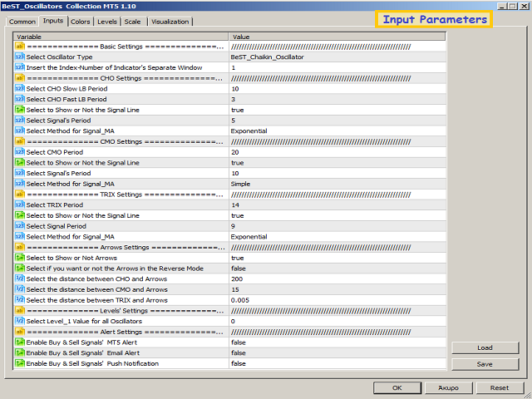Click icon beside Select TRIX Period
Viewport: 532px width, 399px height.
point(20,205)
